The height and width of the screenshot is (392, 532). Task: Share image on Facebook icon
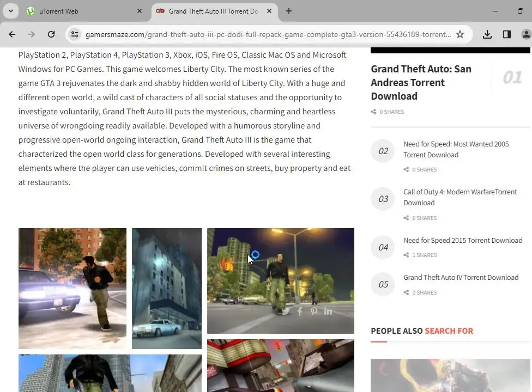point(300,311)
